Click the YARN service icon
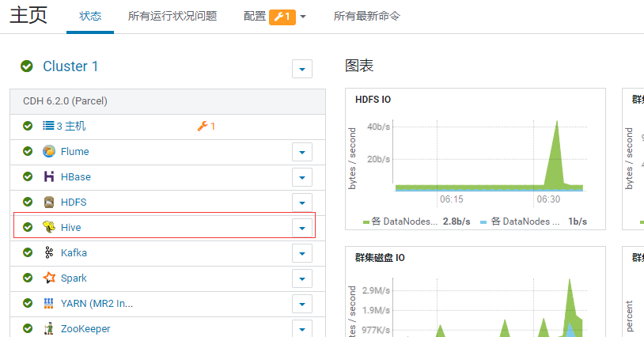The width and height of the screenshot is (644, 337). click(49, 303)
